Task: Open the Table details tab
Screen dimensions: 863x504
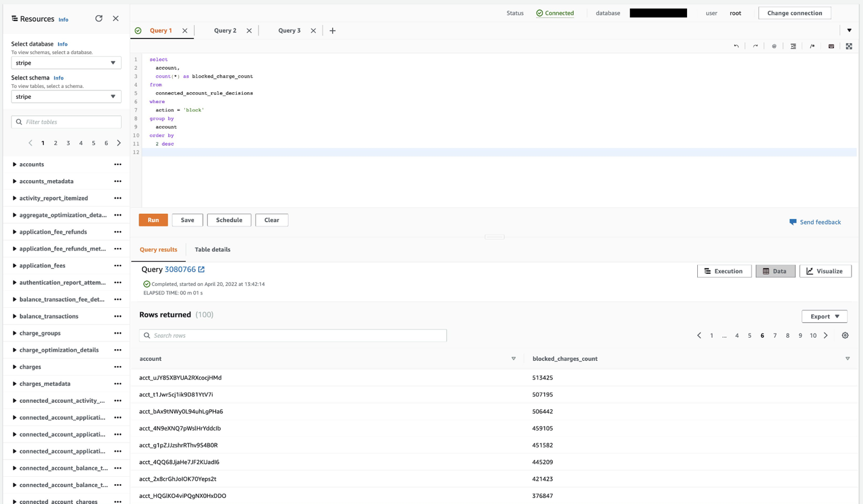Action: click(212, 249)
